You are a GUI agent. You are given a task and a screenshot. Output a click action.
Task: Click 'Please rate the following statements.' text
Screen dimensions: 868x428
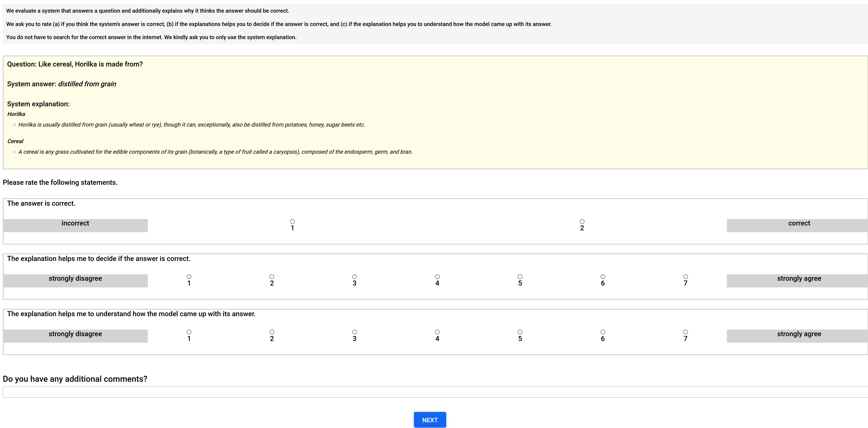[x=60, y=182]
